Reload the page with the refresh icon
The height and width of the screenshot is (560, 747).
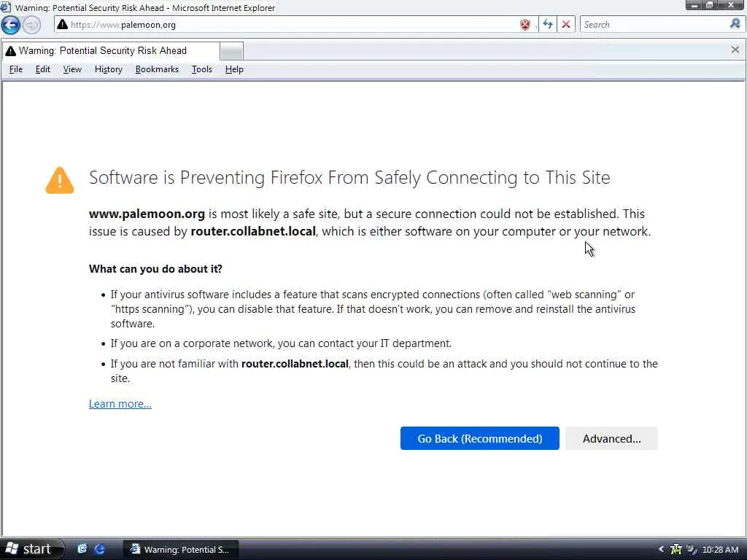click(x=547, y=25)
